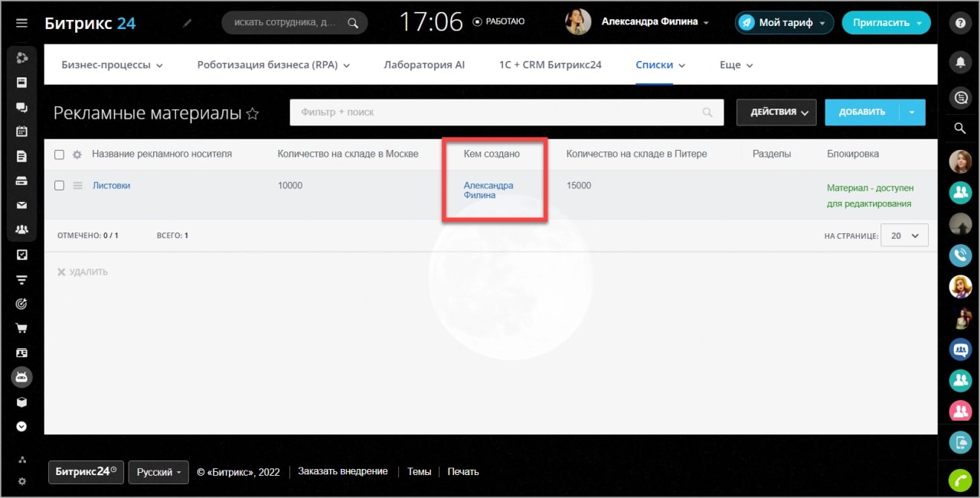This screenshot has width=980, height=498.
Task: Click the shopping cart sidebar icon
Action: [21, 328]
